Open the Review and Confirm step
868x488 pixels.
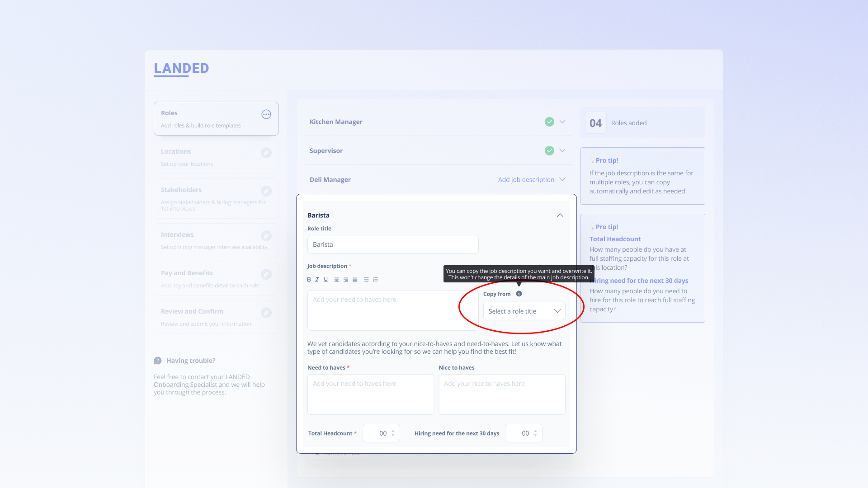coord(216,317)
